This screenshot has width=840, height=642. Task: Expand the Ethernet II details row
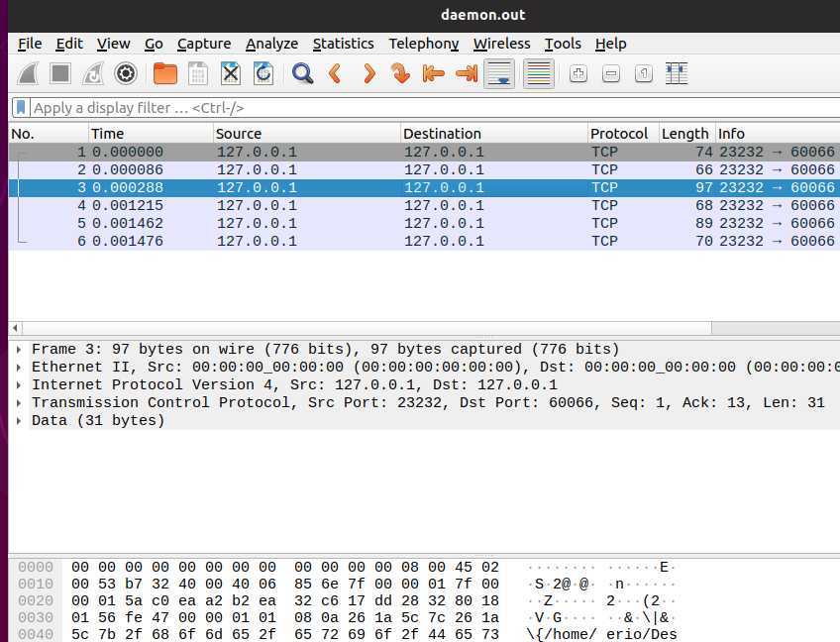coord(19,368)
